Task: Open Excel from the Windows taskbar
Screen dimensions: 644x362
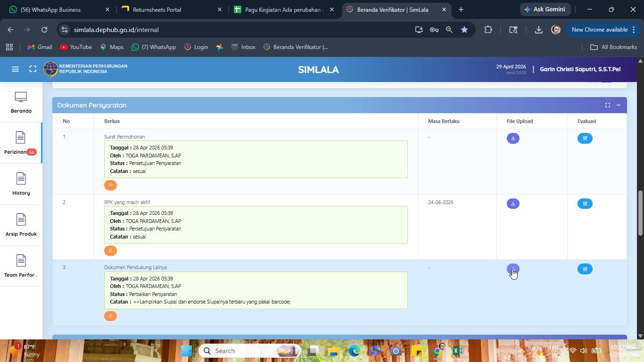Action: (457, 351)
